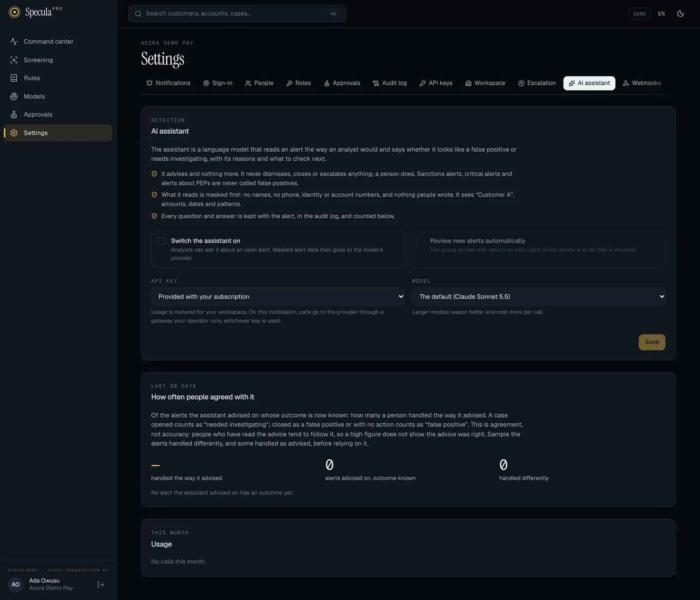The width and height of the screenshot is (700, 600).
Task: Open the Escalation tab
Action: 537,83
